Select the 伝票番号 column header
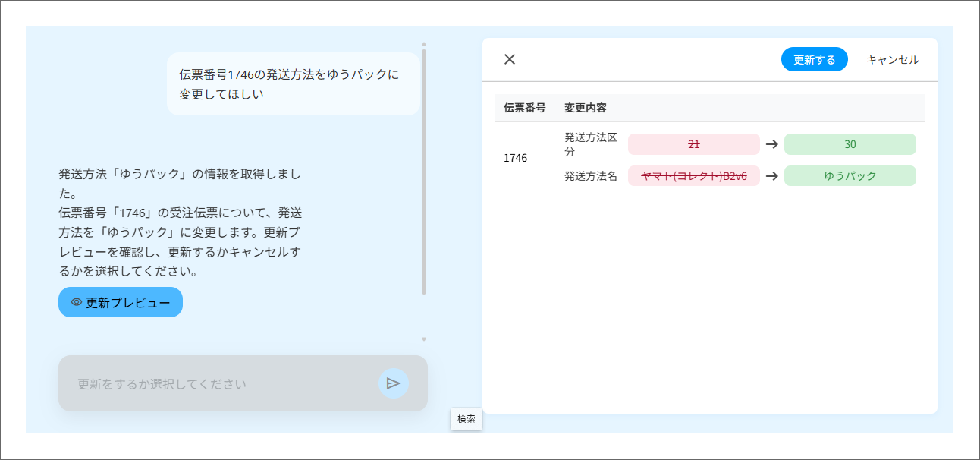 click(524, 108)
